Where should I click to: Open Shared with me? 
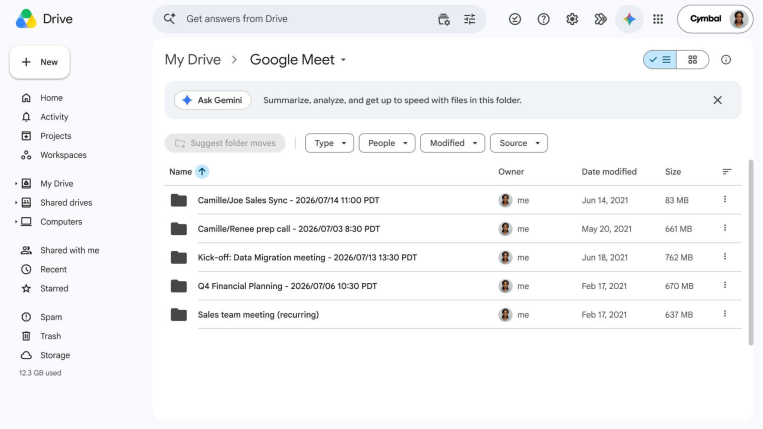(x=60, y=250)
